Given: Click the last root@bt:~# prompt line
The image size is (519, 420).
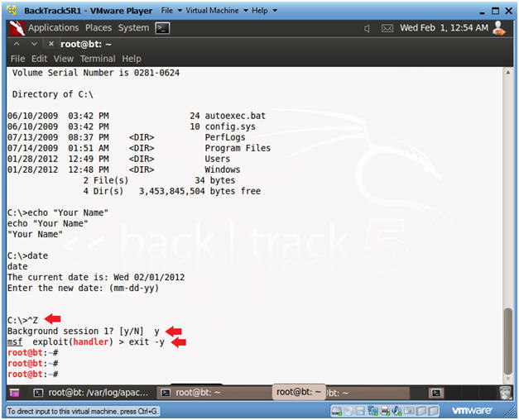Looking at the screenshot, I should click(x=33, y=375).
